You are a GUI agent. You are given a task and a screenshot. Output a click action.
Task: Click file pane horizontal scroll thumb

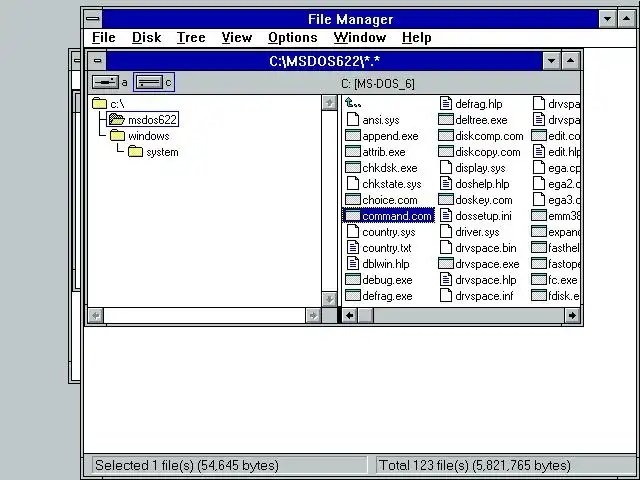click(366, 316)
